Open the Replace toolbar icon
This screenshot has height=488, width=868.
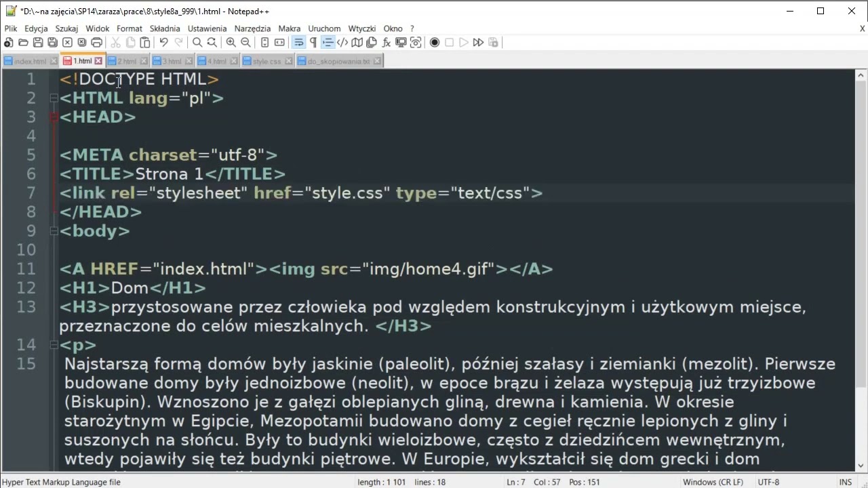click(x=212, y=43)
